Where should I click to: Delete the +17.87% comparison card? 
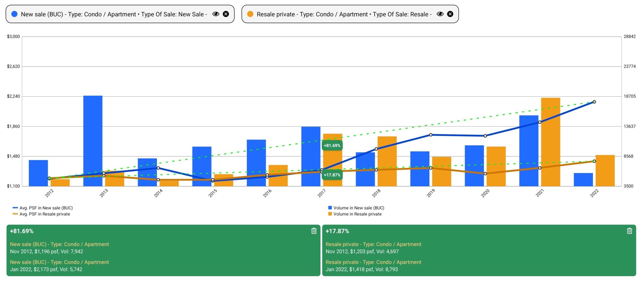point(629,231)
